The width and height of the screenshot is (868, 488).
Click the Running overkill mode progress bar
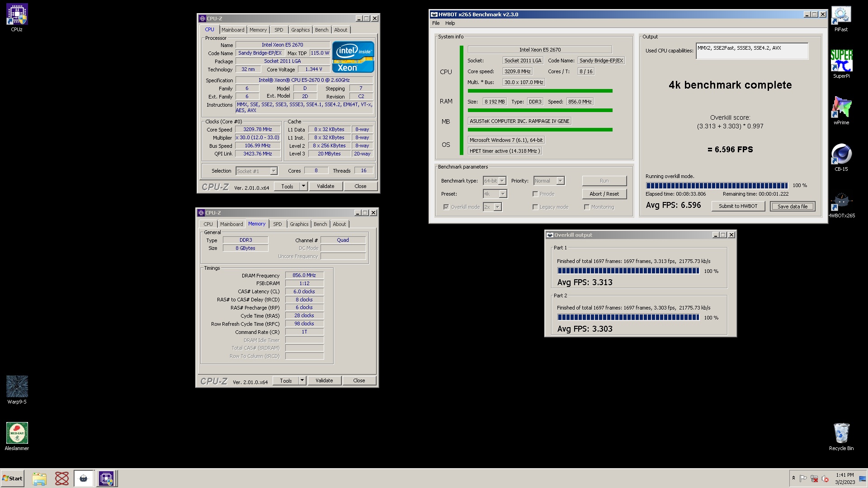(x=717, y=186)
